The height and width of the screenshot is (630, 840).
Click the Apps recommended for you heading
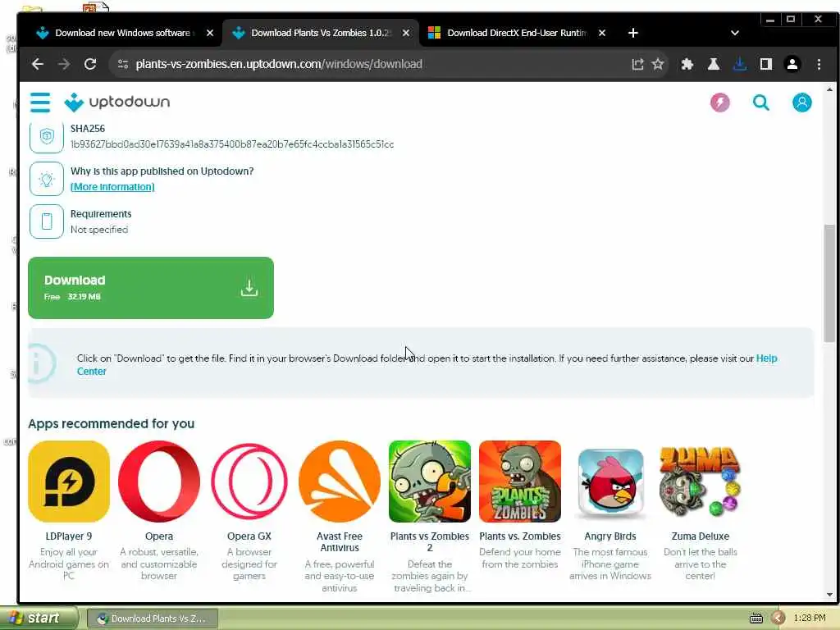tap(111, 424)
